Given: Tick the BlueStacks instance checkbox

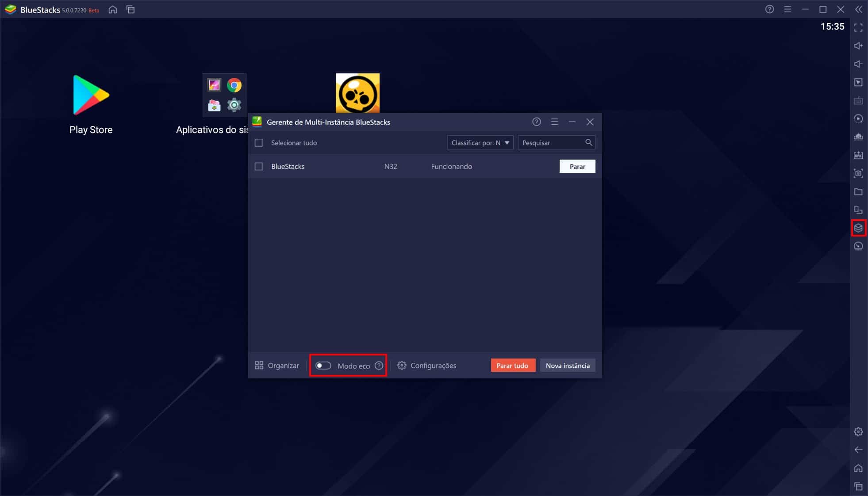Looking at the screenshot, I should click(x=259, y=167).
